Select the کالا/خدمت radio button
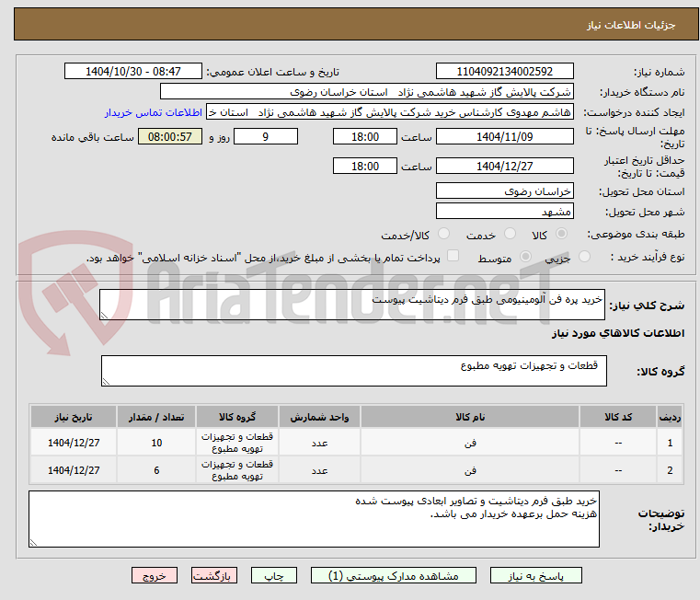This screenshot has height=600, width=700. tap(443, 234)
